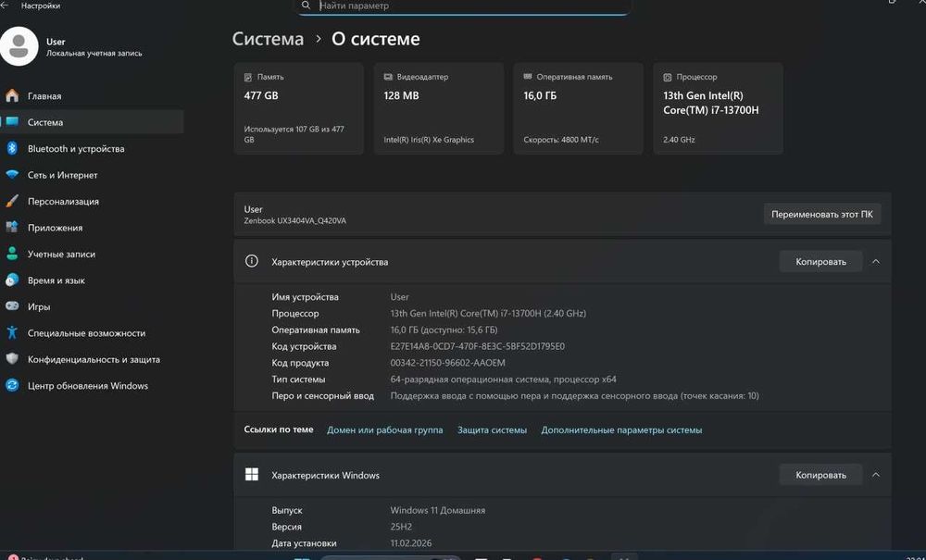Click the Система monitor icon in the sidebar

12,122
